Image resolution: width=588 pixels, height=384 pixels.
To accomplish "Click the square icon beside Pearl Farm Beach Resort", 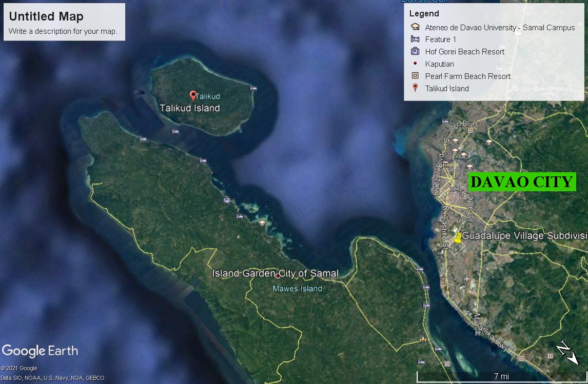I will coord(415,76).
